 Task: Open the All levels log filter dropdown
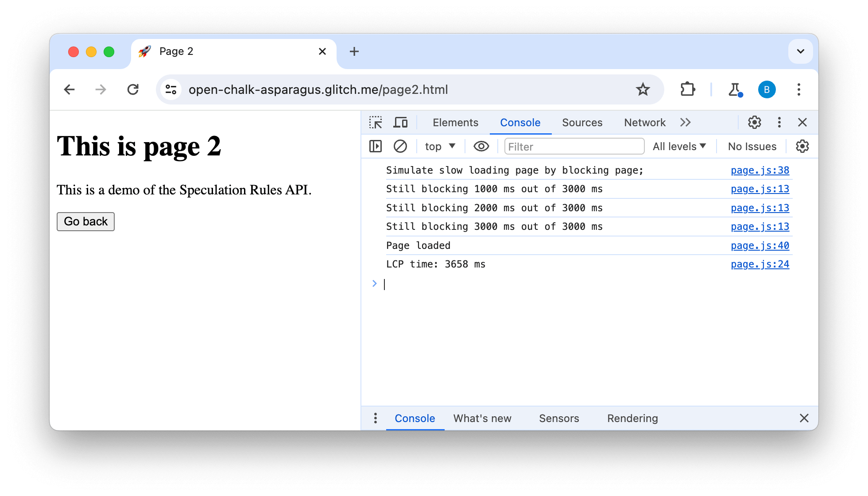click(680, 146)
